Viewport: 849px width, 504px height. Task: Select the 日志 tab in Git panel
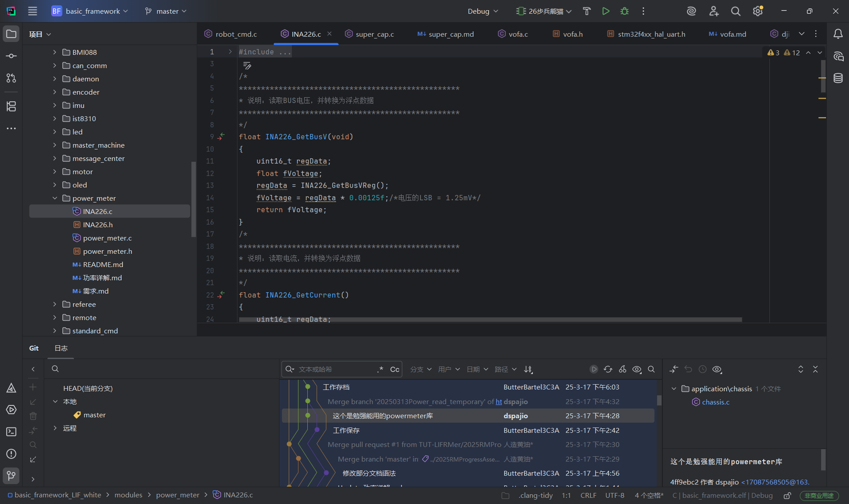(61, 348)
